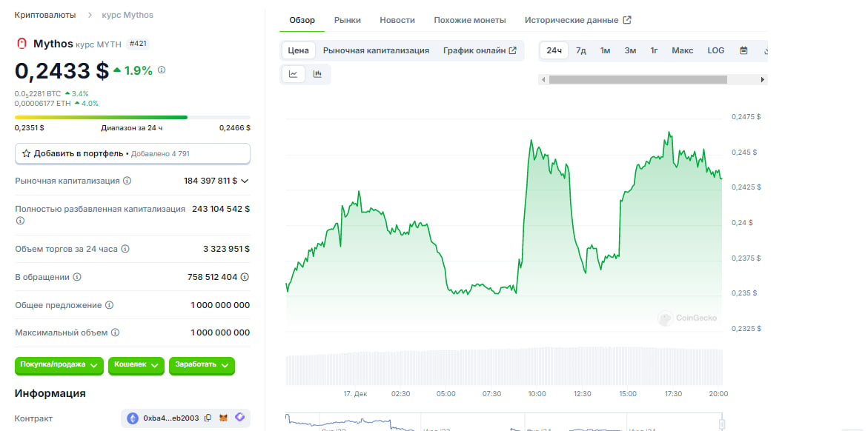Go to Криптовалюты breadcrumb

click(45, 15)
